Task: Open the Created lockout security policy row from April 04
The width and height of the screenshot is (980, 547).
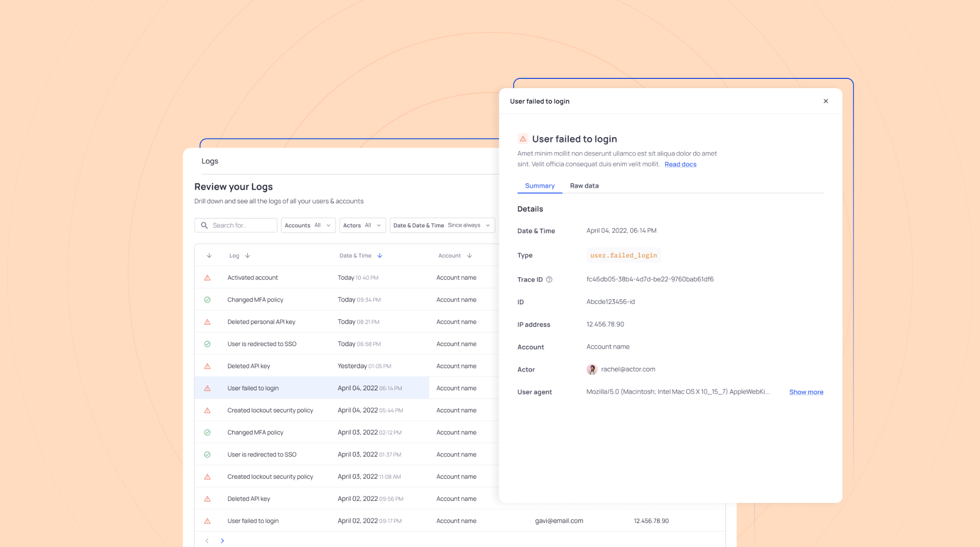Action: (x=346, y=410)
